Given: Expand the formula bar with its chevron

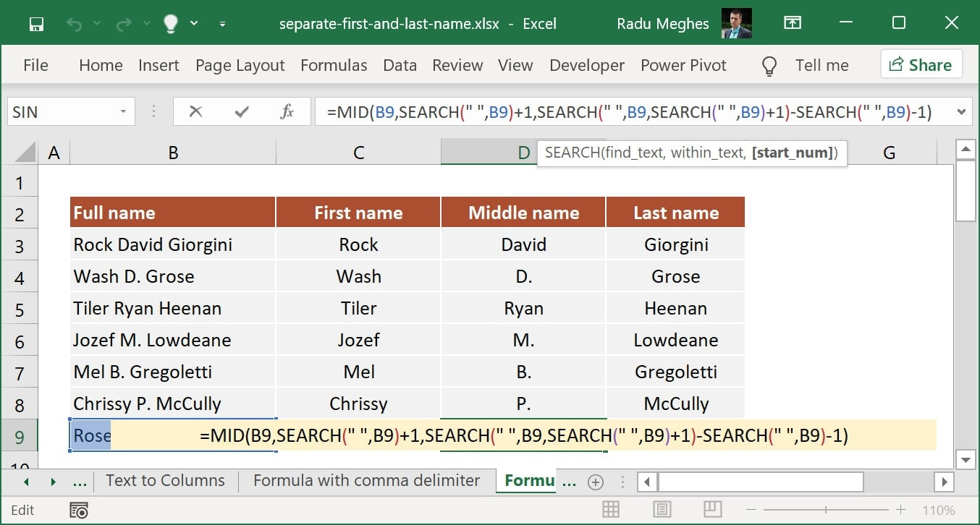Looking at the screenshot, I should point(960,111).
